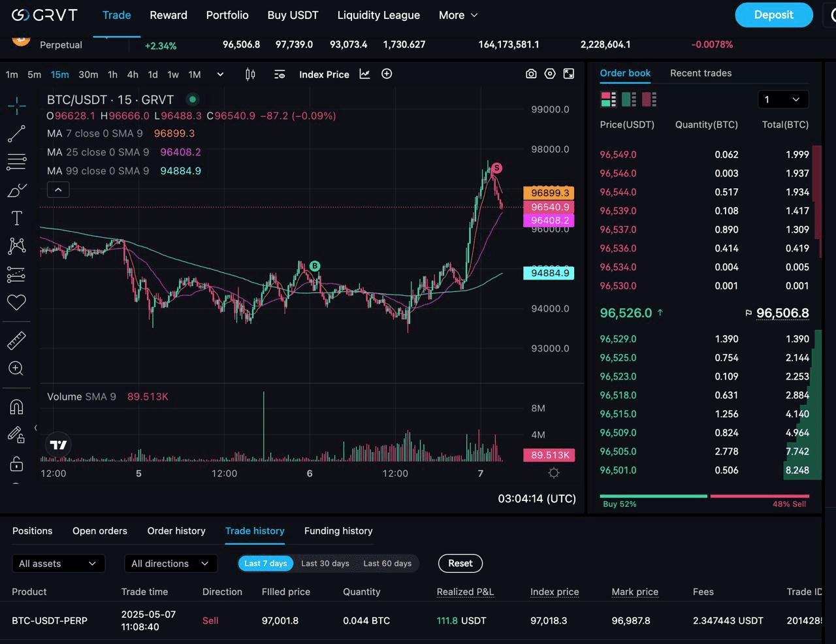Image resolution: width=836 pixels, height=644 pixels.
Task: Expand more timeframe options chevron
Action: pyautogui.click(x=220, y=74)
